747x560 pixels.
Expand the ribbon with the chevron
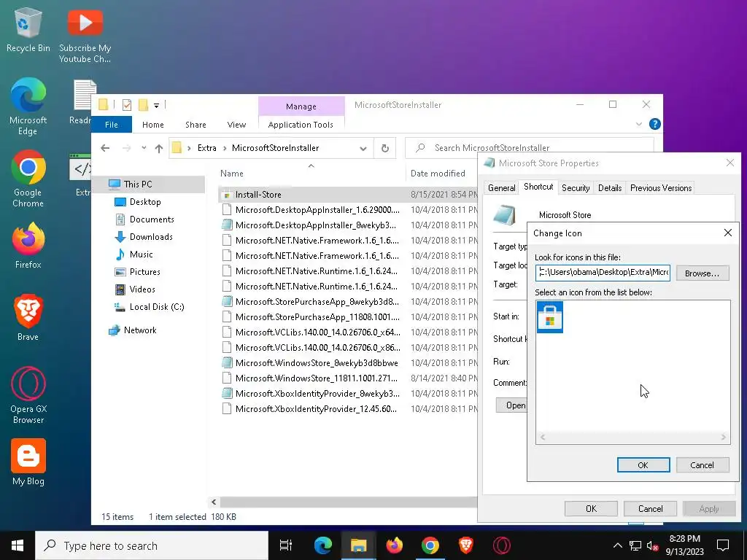coord(639,124)
